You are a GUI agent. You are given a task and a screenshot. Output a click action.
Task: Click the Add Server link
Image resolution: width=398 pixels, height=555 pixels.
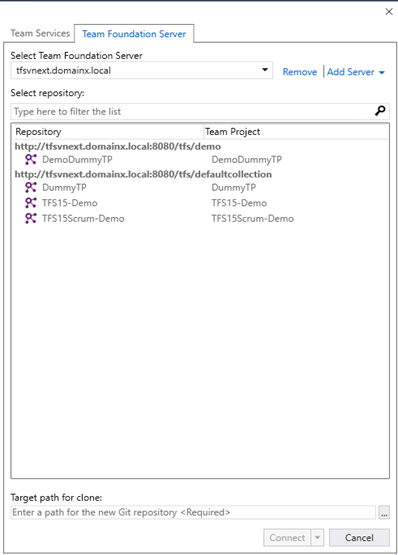tap(351, 72)
